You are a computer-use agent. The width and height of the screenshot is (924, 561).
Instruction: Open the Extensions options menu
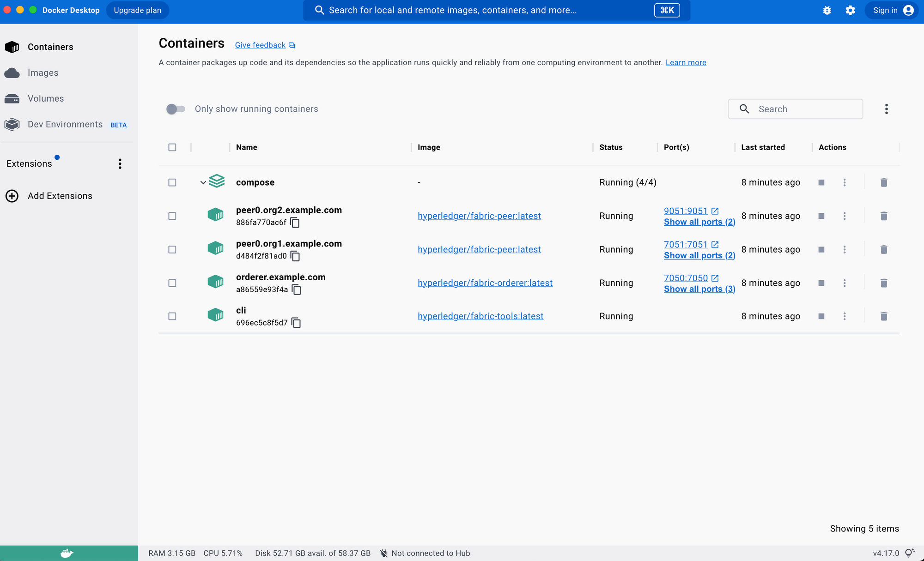tap(120, 164)
